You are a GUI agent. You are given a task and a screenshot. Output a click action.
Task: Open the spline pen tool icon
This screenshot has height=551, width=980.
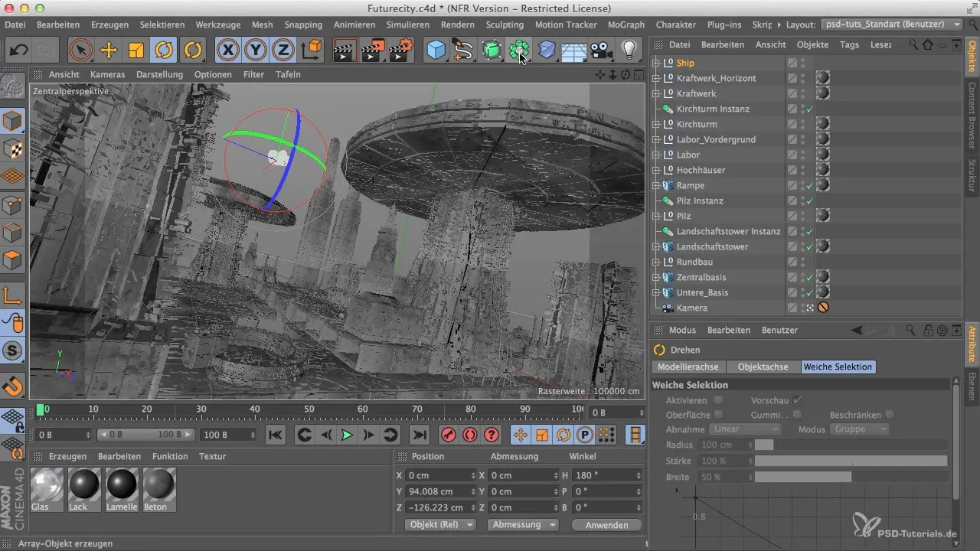463,51
